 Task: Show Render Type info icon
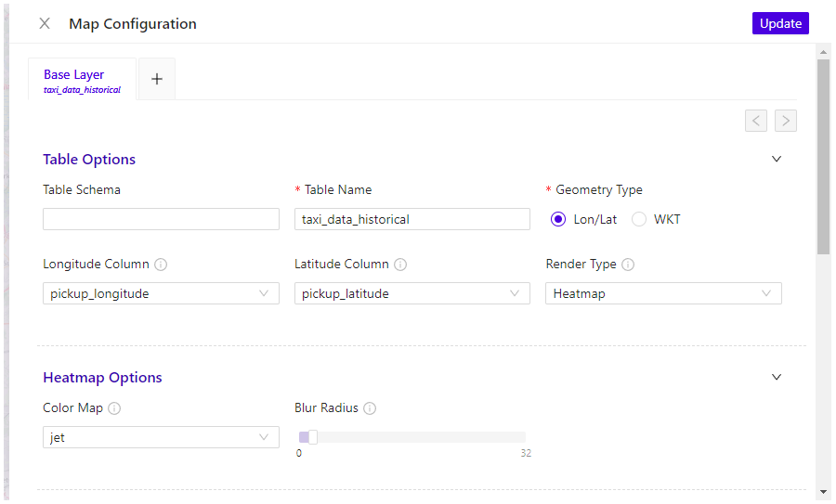pos(628,265)
